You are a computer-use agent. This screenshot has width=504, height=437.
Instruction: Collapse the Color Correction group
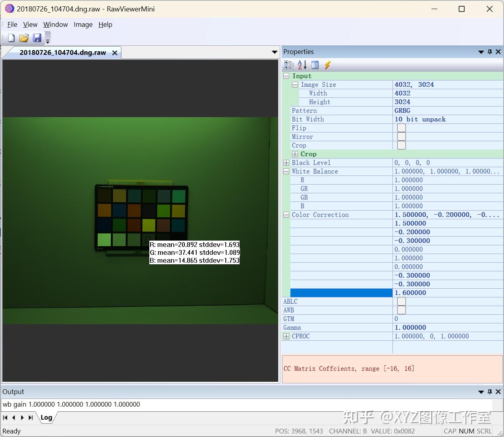pyautogui.click(x=286, y=215)
